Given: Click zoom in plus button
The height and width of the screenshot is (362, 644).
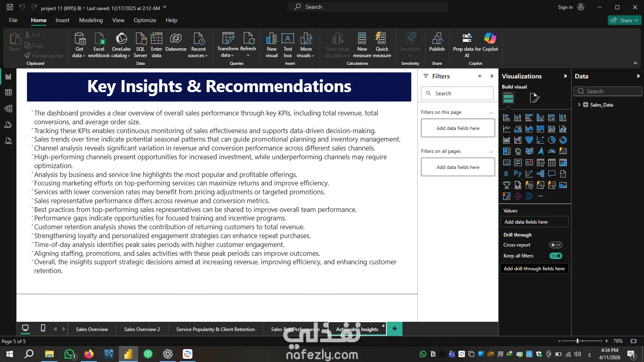Looking at the screenshot, I should tap(607, 341).
